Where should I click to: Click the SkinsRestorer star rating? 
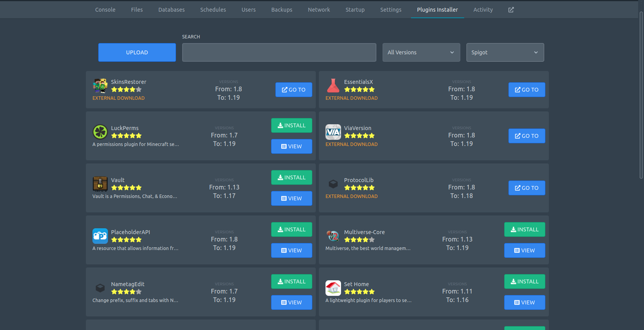tap(126, 90)
